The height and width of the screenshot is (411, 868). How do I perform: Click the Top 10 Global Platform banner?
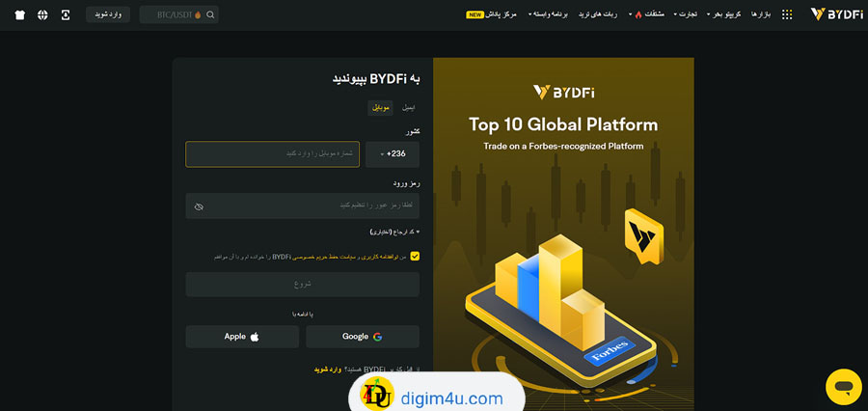(563, 233)
